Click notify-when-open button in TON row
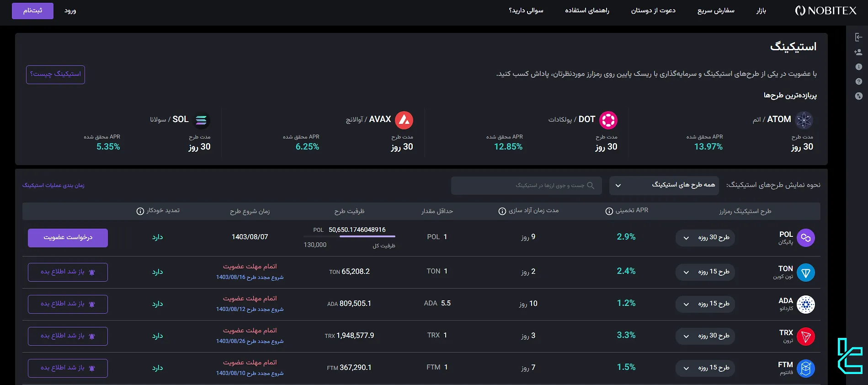The image size is (868, 385). pos(68,272)
